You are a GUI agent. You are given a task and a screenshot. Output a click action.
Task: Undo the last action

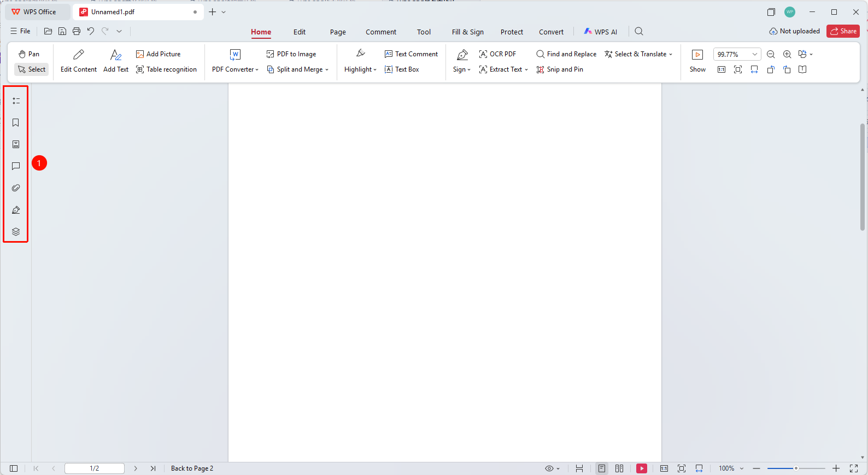[x=91, y=31]
